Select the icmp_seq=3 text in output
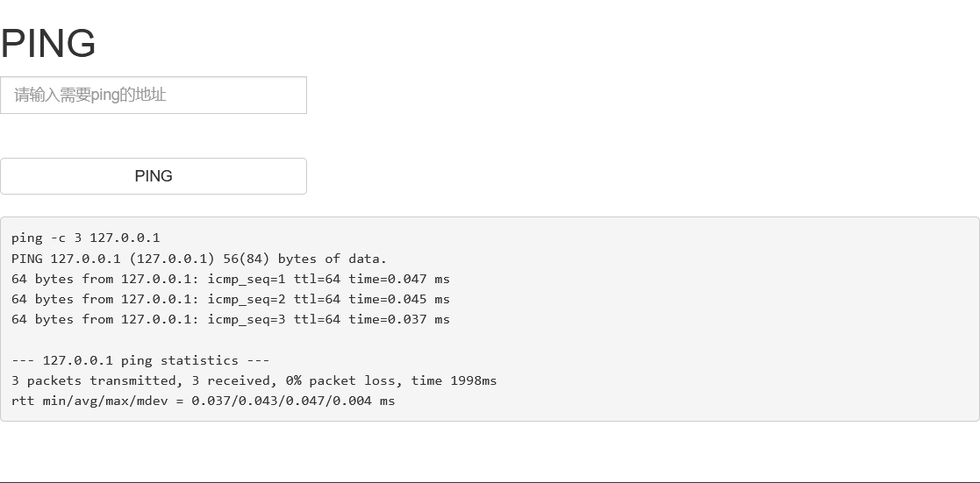 pyautogui.click(x=247, y=319)
